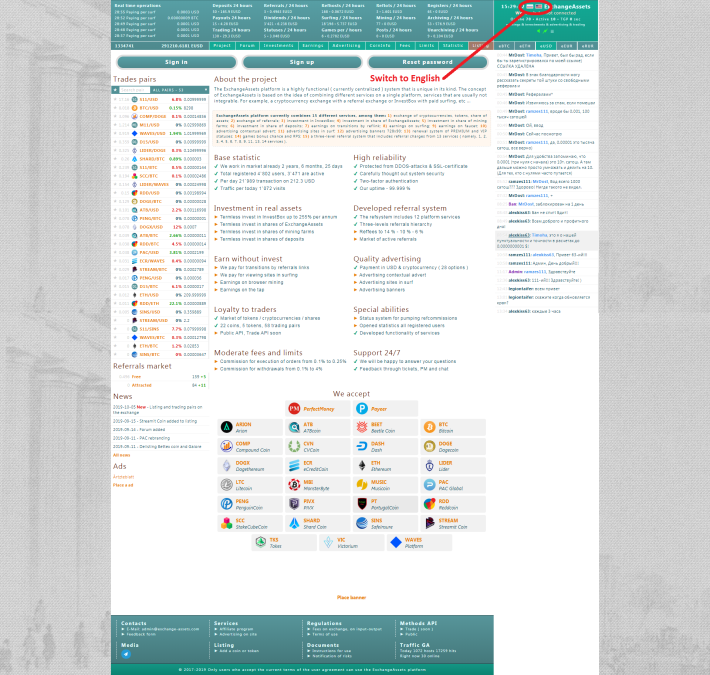Image resolution: width=710 pixels, height=675 pixels.
Task: Toggle favorite star for WAVES/USD pair
Action: [x=115, y=134]
